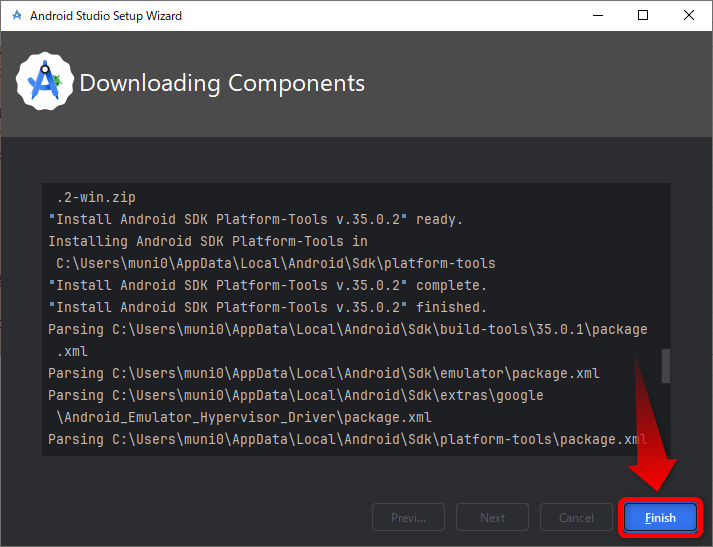Click the log line ending in 'v.35.0.2" ready.'

point(256,219)
